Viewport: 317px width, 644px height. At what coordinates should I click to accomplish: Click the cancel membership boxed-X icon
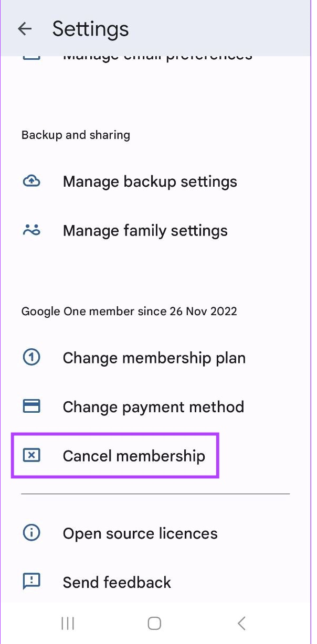31,455
